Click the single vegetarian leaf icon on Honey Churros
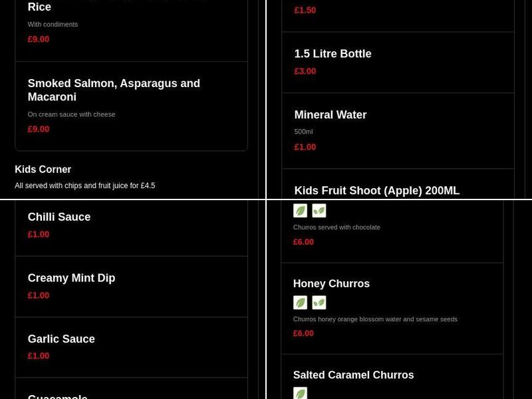Image resolution: width=532 pixels, height=399 pixels. click(301, 303)
